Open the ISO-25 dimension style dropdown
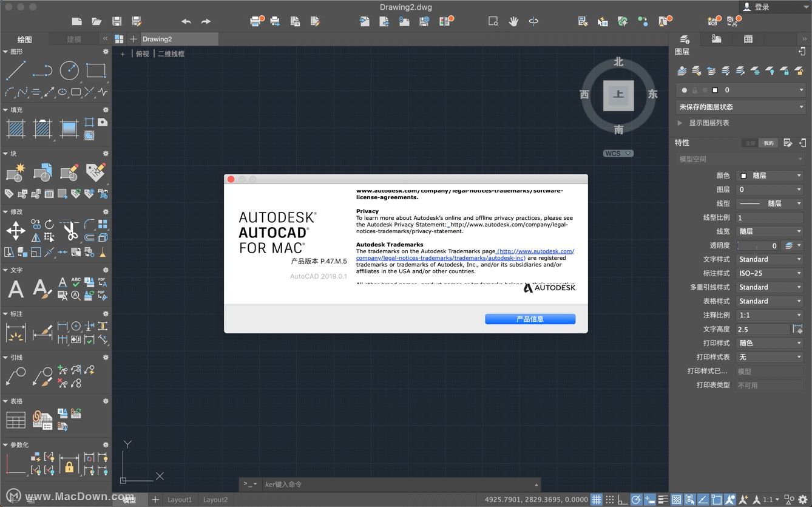The height and width of the screenshot is (507, 812). coord(770,273)
